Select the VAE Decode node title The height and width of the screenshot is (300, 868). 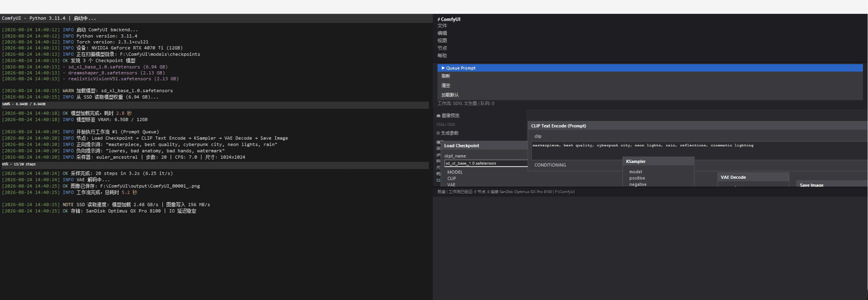point(733,177)
